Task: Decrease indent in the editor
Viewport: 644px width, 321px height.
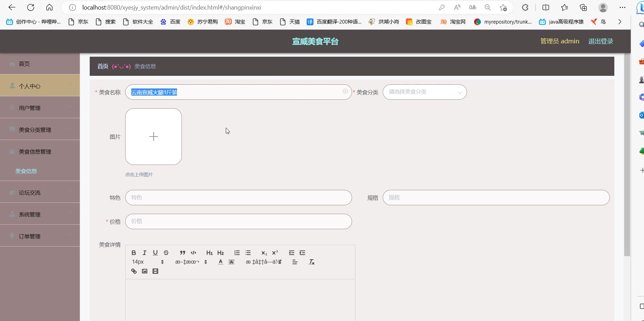Action: tap(292, 253)
